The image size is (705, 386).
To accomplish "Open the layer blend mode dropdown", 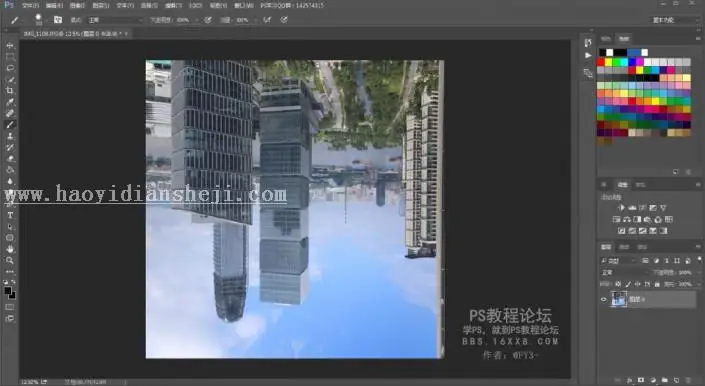I will click(624, 272).
